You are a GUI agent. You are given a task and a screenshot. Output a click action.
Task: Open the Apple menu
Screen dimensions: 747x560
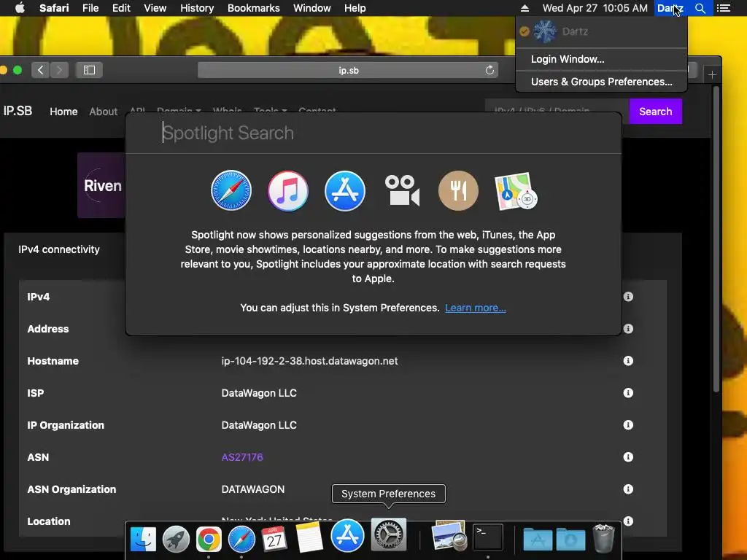pos(20,7)
